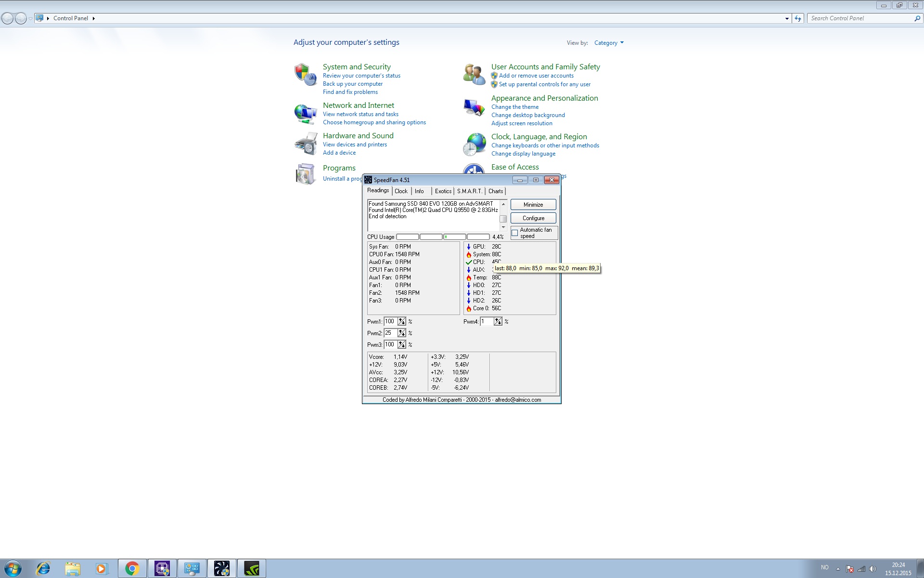
Task: Switch to the Exotics tab
Action: (x=443, y=191)
